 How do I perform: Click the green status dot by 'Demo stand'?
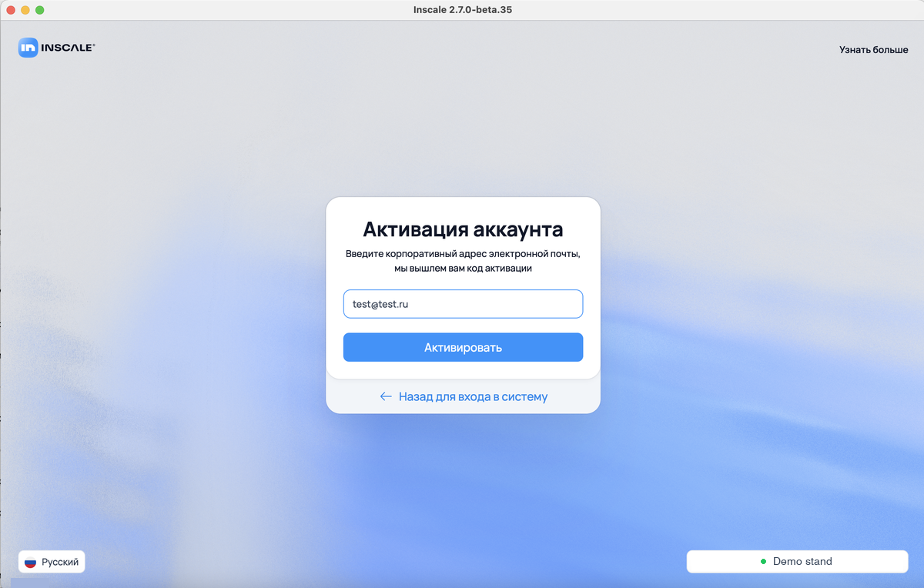[x=763, y=562]
